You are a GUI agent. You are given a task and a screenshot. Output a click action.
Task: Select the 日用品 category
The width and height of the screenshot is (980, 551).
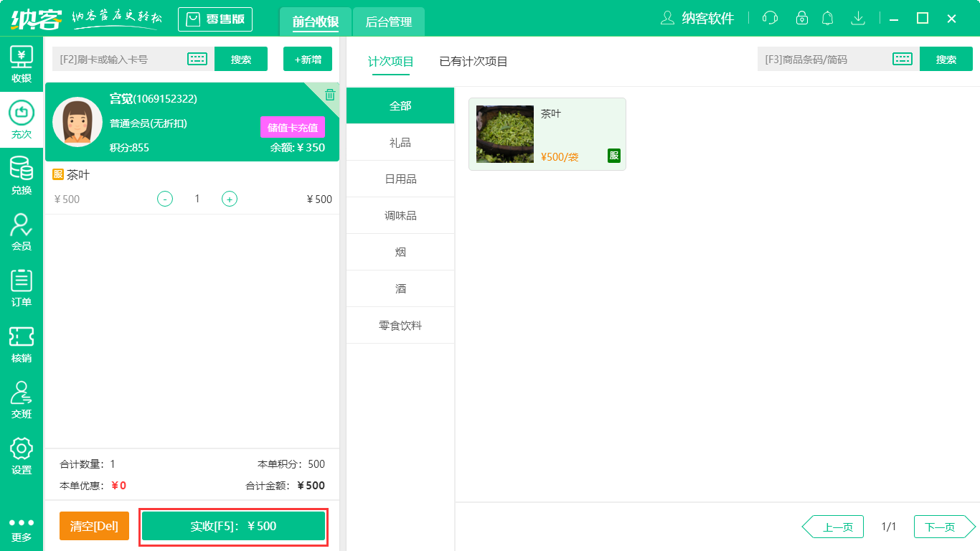pyautogui.click(x=400, y=179)
